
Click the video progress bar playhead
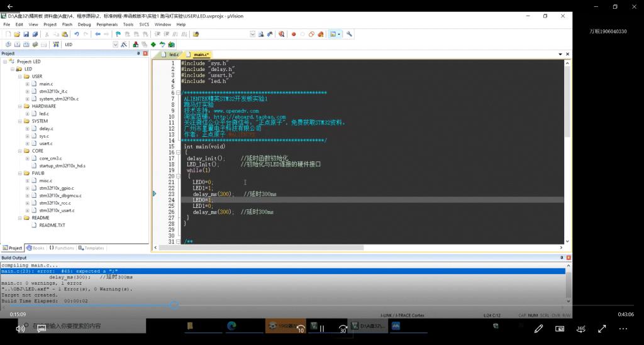coord(174,305)
